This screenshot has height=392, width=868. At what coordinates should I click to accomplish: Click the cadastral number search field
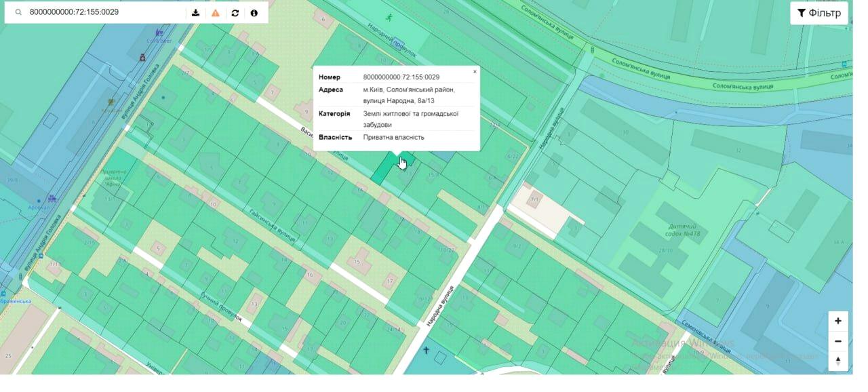point(102,13)
